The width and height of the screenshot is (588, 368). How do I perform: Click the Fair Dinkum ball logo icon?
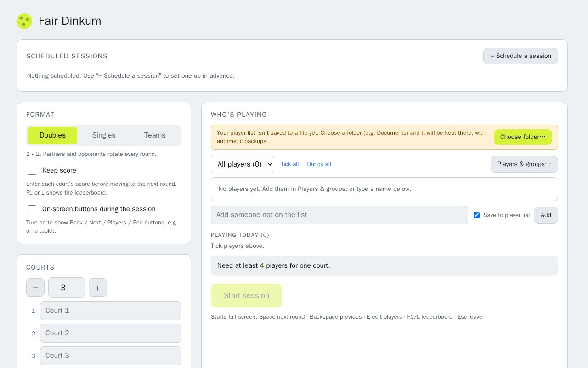pos(24,21)
